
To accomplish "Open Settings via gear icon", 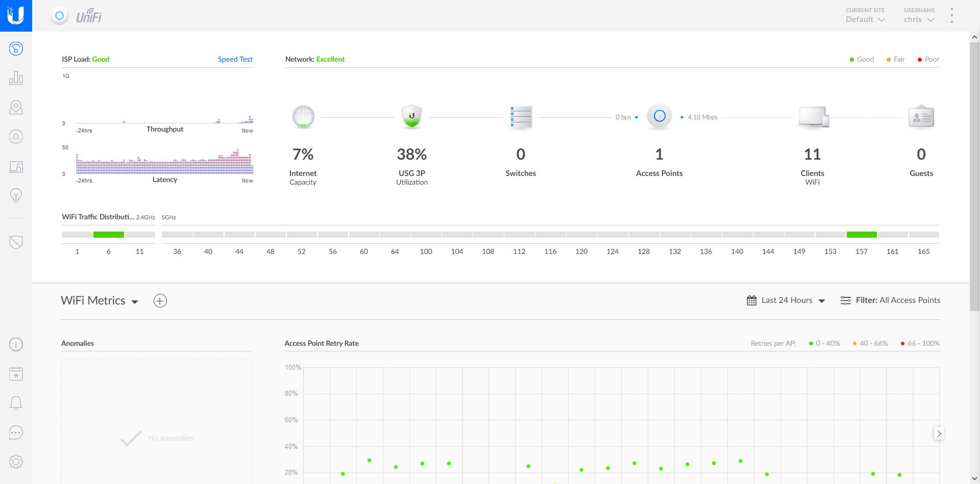I will pyautogui.click(x=16, y=461).
